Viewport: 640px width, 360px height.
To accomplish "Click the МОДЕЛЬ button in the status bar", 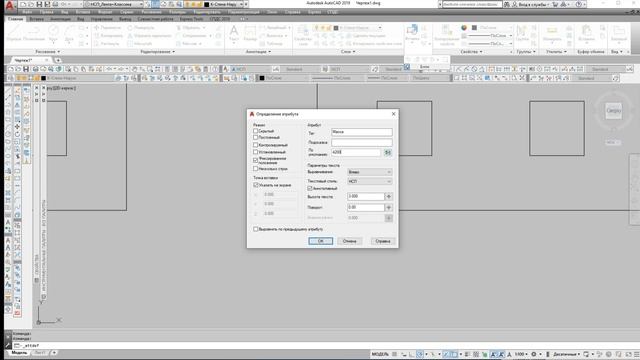I will click(380, 354).
